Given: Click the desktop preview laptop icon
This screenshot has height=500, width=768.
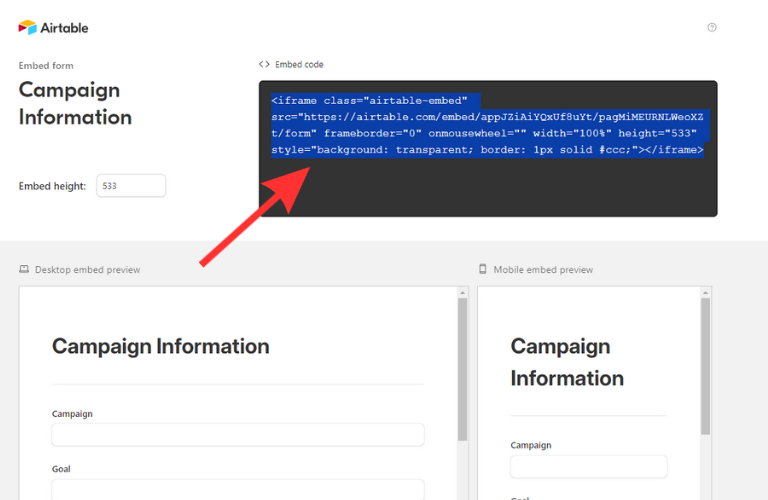Looking at the screenshot, I should pos(24,270).
